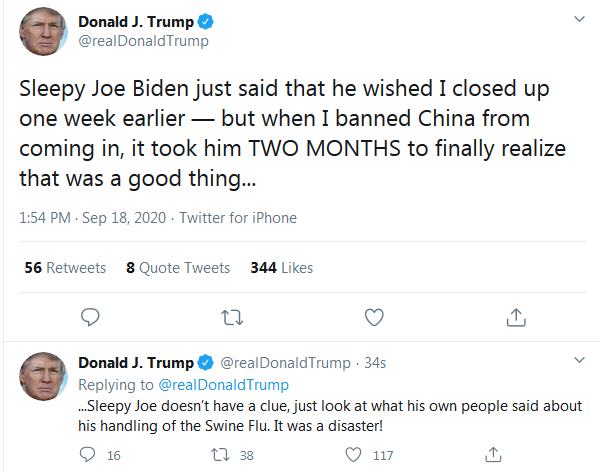Retweet the reply tweet showing 38 retweets

(220, 455)
